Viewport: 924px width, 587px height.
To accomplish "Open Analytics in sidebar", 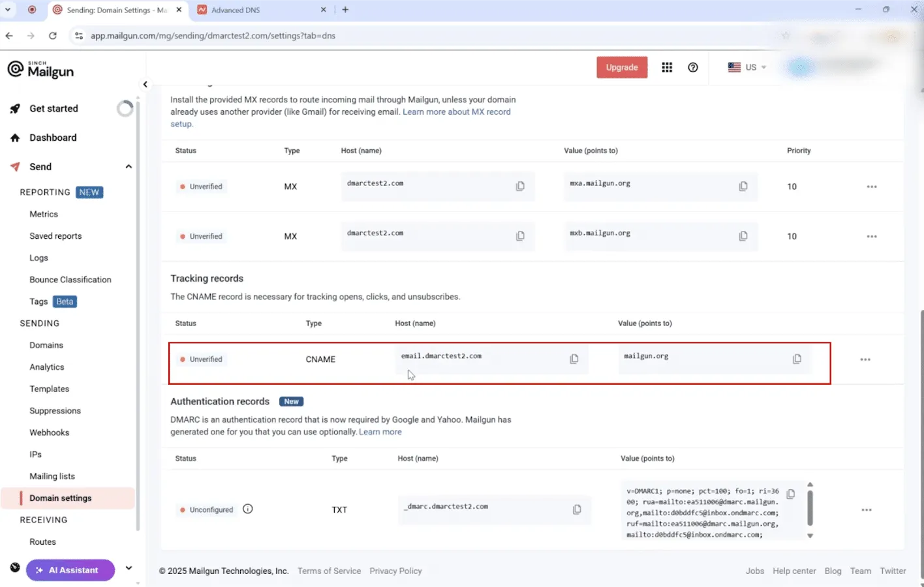I will [x=47, y=367].
